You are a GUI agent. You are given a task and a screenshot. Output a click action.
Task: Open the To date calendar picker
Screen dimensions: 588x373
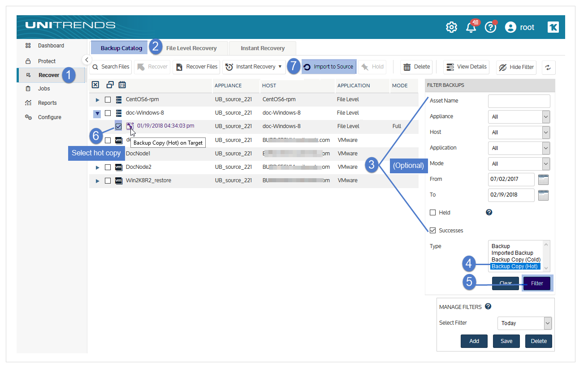(543, 195)
